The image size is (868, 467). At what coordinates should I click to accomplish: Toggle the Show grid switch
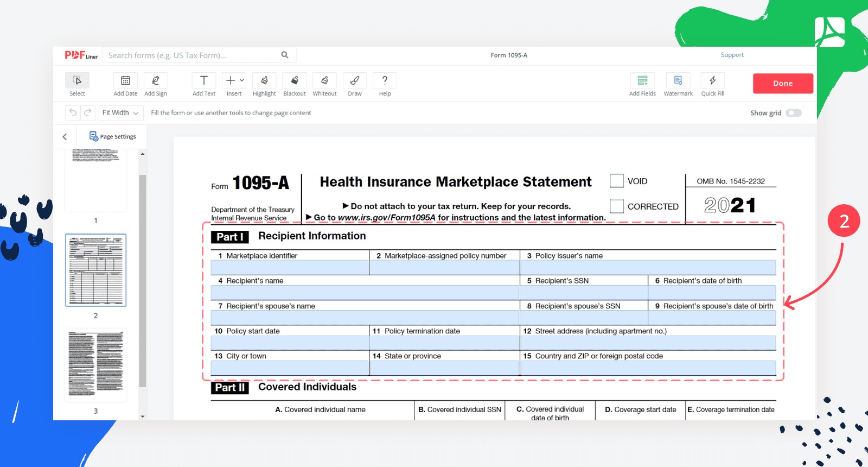point(794,113)
